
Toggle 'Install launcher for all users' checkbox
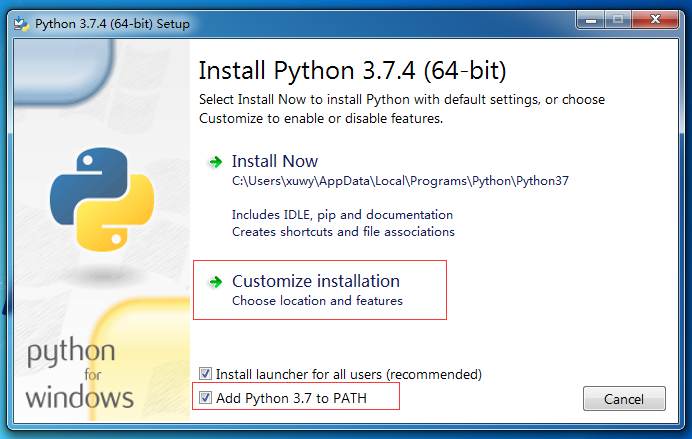pos(205,374)
